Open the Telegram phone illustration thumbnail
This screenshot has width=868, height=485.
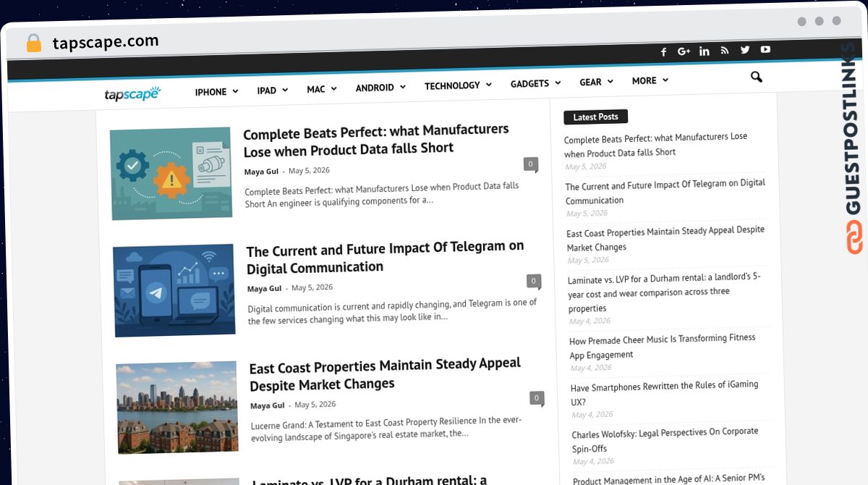(x=174, y=290)
